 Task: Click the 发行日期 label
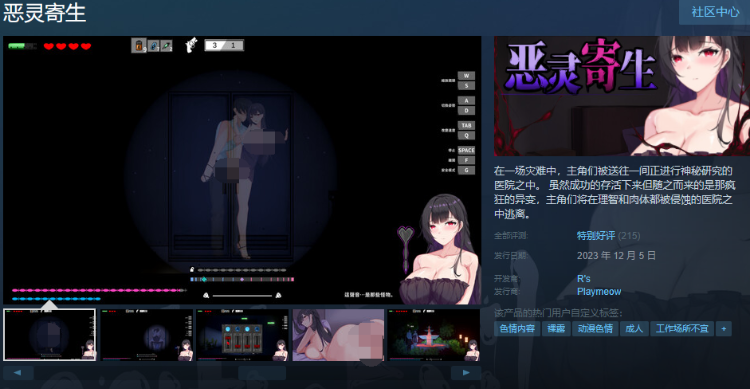[x=511, y=256]
